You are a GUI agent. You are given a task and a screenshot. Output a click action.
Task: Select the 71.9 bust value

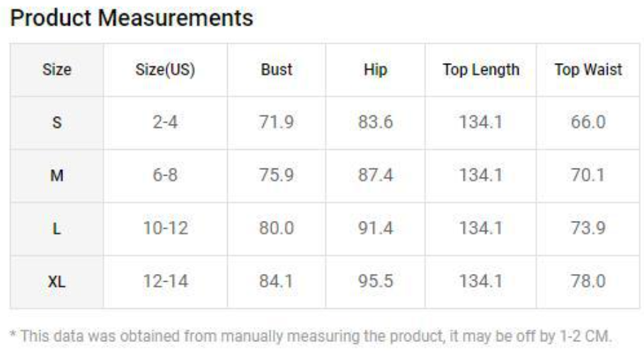tap(277, 122)
